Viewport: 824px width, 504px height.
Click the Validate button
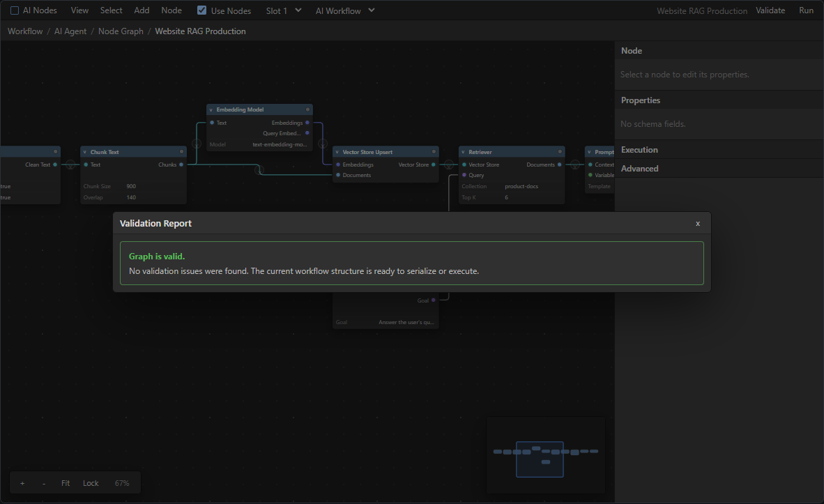770,10
